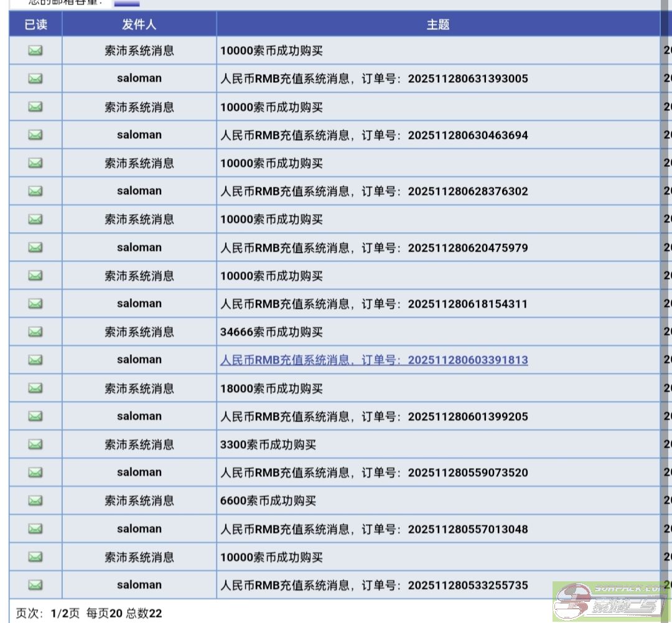Select sender 索沛系统消息 on the first row
Viewport: 672px width, 623px height.
pos(138,51)
